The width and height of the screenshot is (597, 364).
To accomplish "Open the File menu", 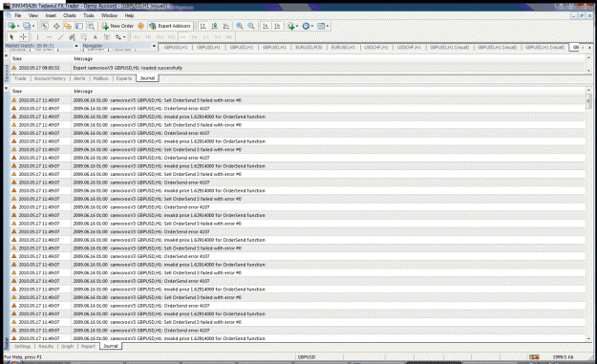I will click(x=18, y=15).
